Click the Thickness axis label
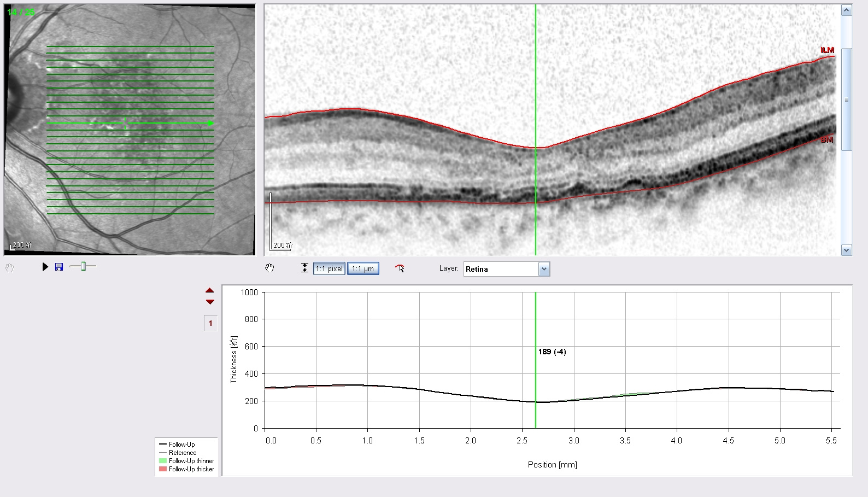This screenshot has width=868, height=497. point(234,359)
